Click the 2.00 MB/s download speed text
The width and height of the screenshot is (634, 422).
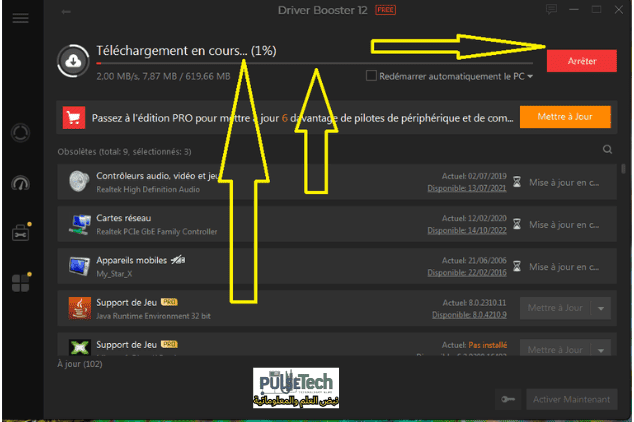[118, 76]
